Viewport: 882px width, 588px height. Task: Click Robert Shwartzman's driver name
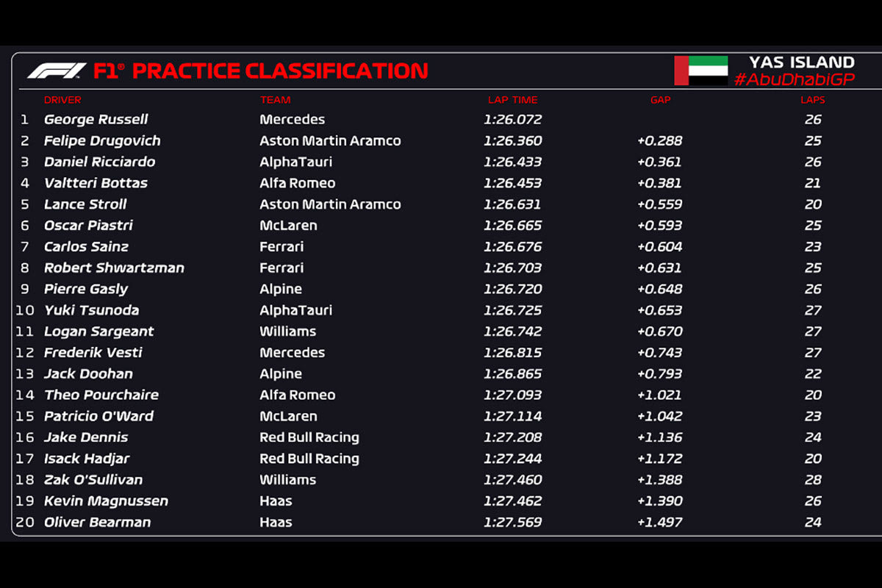[x=114, y=268]
